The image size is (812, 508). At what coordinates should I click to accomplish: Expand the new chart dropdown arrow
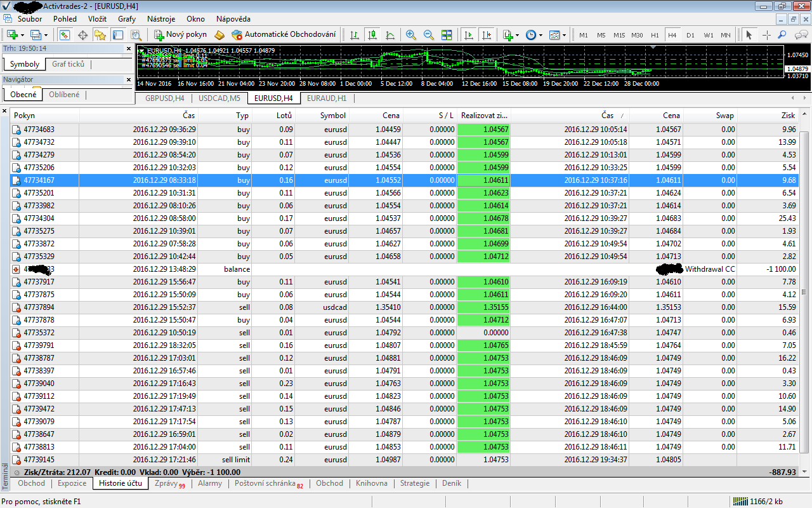point(23,35)
